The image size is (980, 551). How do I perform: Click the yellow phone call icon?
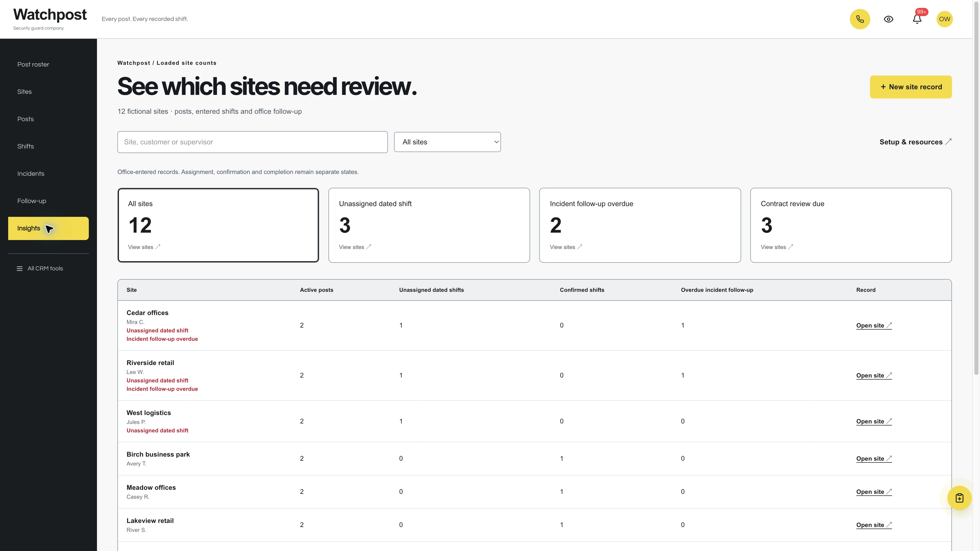(x=860, y=19)
